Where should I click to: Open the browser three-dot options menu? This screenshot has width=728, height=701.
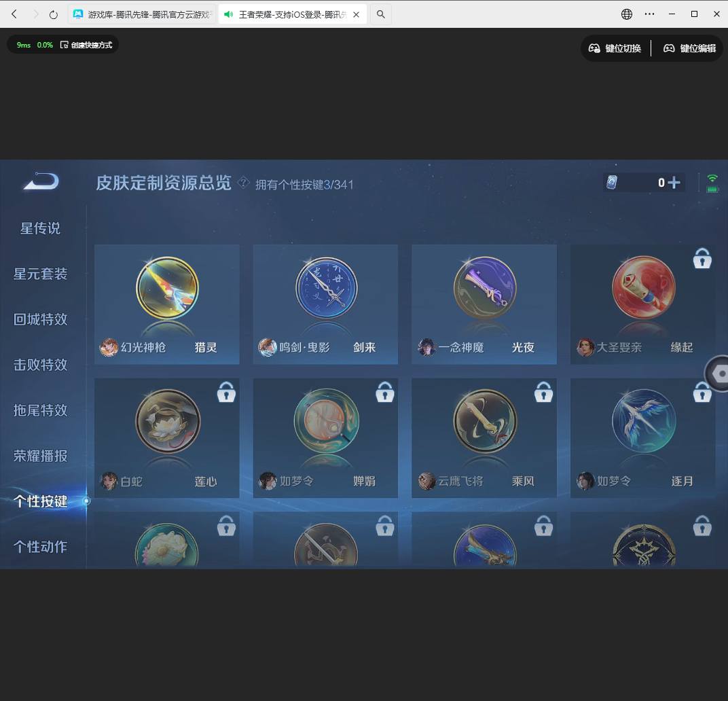[x=649, y=14]
